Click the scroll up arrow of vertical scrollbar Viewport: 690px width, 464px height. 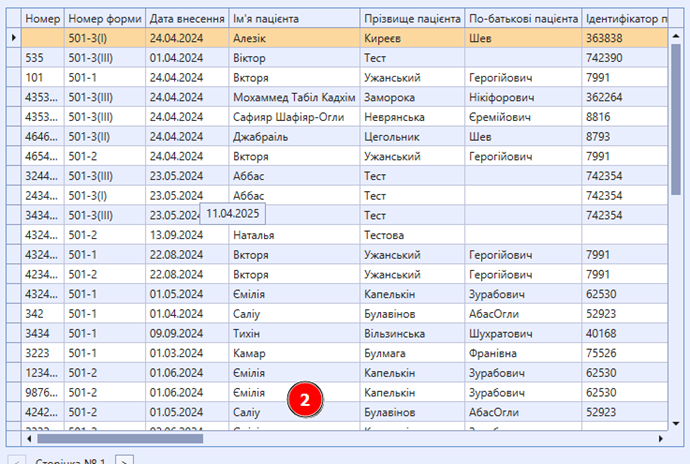[676, 36]
